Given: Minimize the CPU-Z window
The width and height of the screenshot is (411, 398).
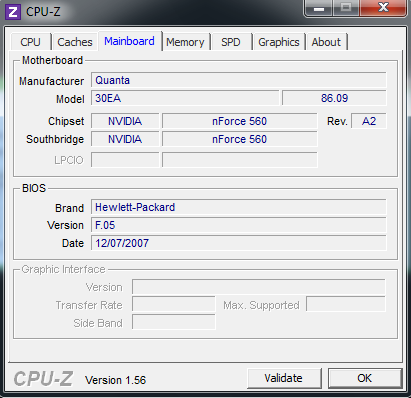Looking at the screenshot, I should 319,8.
